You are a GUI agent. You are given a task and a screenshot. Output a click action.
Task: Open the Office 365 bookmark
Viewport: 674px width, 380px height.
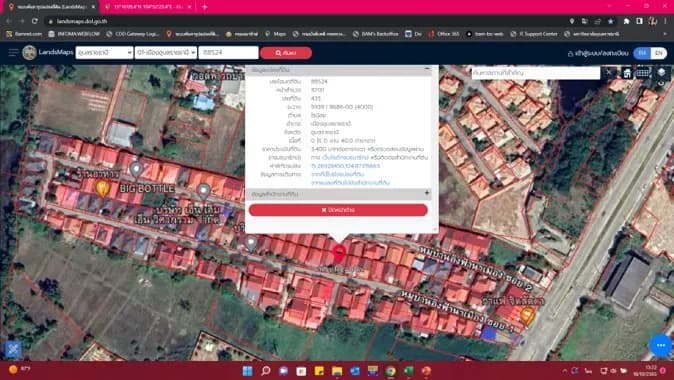pos(444,34)
